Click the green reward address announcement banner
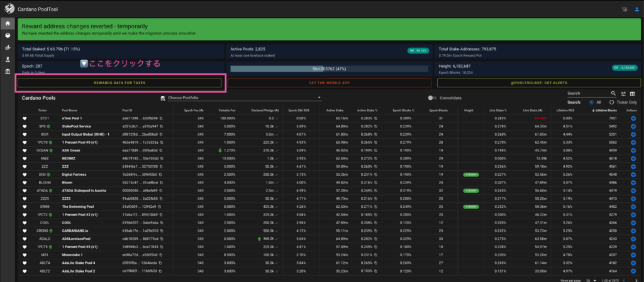 tap(329, 30)
